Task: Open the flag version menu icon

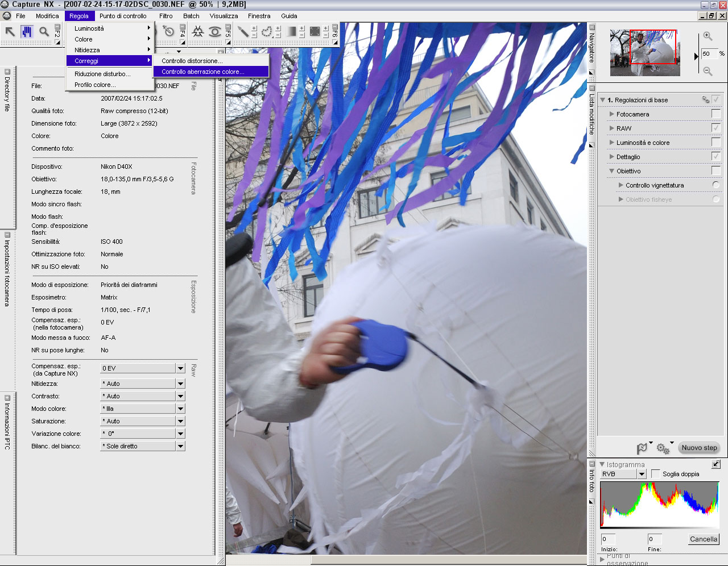Action: point(643,448)
